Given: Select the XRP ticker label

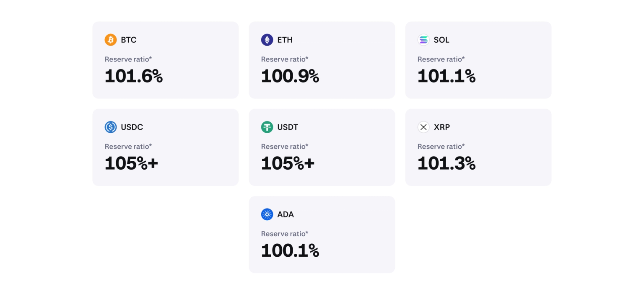Looking at the screenshot, I should (442, 127).
